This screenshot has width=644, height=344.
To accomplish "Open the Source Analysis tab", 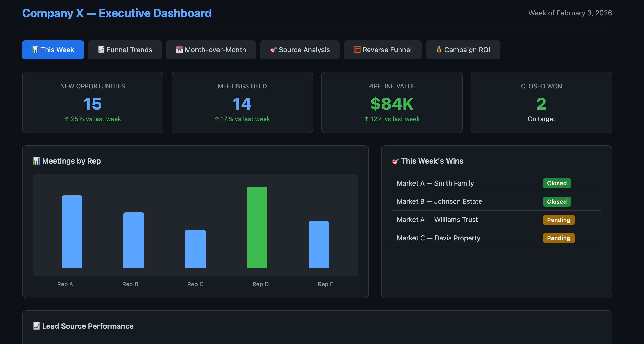I will [300, 50].
